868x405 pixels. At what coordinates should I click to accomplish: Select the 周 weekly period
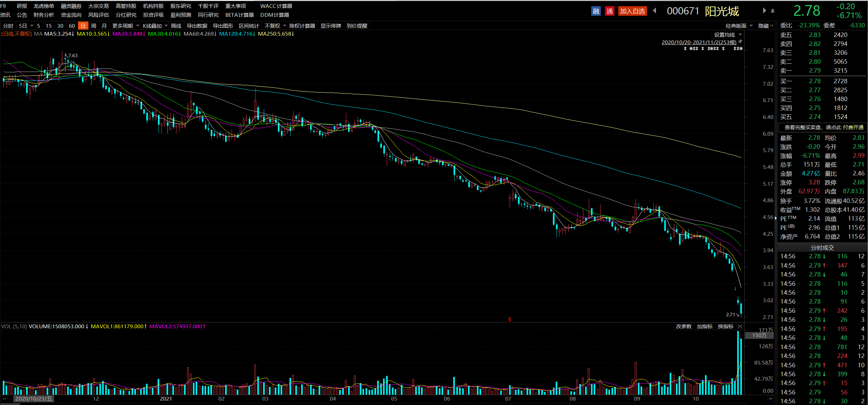(94, 26)
